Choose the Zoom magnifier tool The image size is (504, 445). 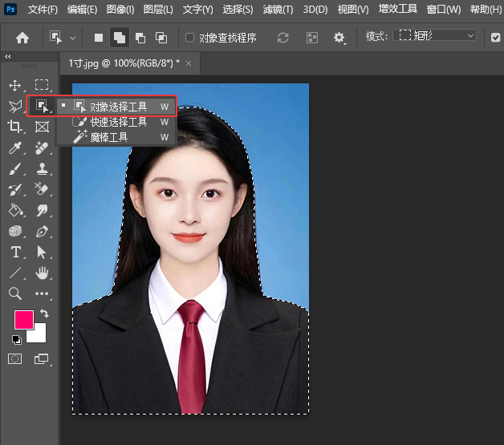(x=14, y=293)
